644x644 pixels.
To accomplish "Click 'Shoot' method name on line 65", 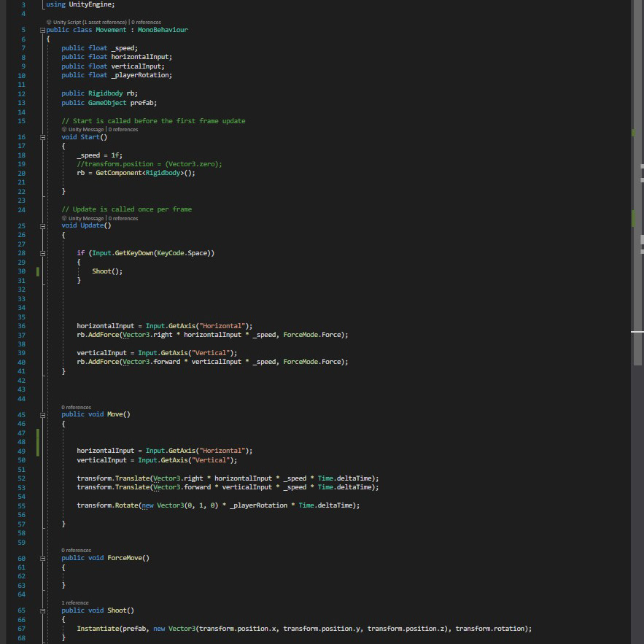I will (117, 610).
